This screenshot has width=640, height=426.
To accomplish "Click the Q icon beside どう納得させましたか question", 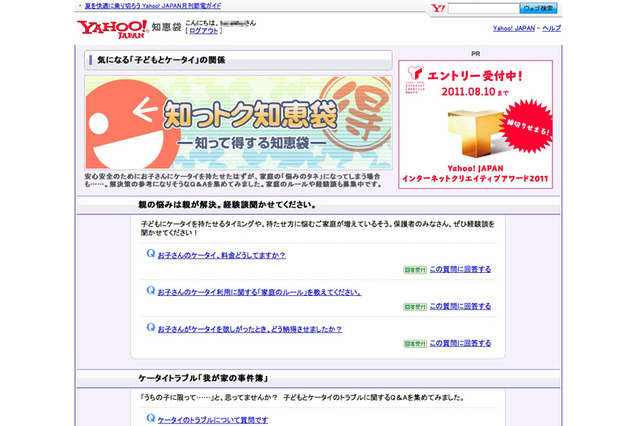I will 151,327.
